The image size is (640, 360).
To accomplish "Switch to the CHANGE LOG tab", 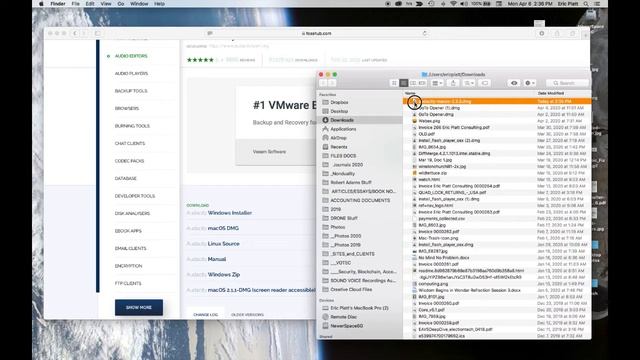I will (x=205, y=315).
